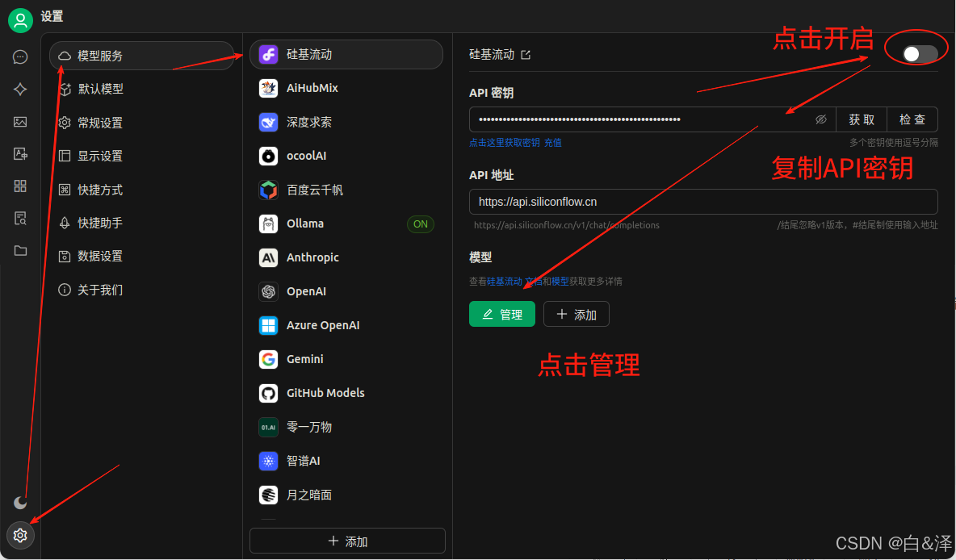The height and width of the screenshot is (560, 956).
Task: Open 常规设置 settings section
Action: (141, 123)
